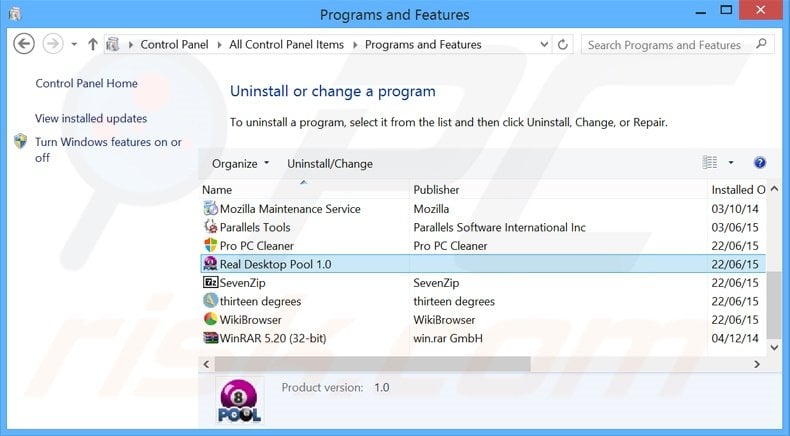Select WikiBrowser entry name
Screen dimensions: 790x436
pos(250,320)
